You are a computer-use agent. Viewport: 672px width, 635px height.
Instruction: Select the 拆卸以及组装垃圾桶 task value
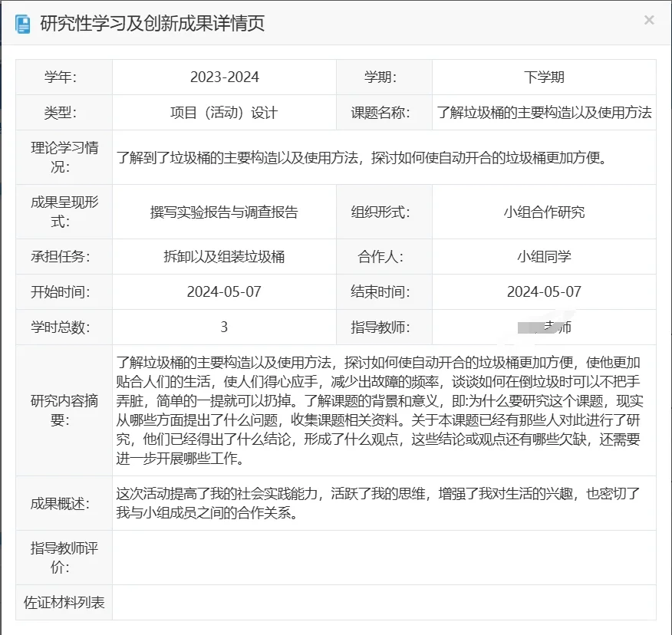[224, 256]
